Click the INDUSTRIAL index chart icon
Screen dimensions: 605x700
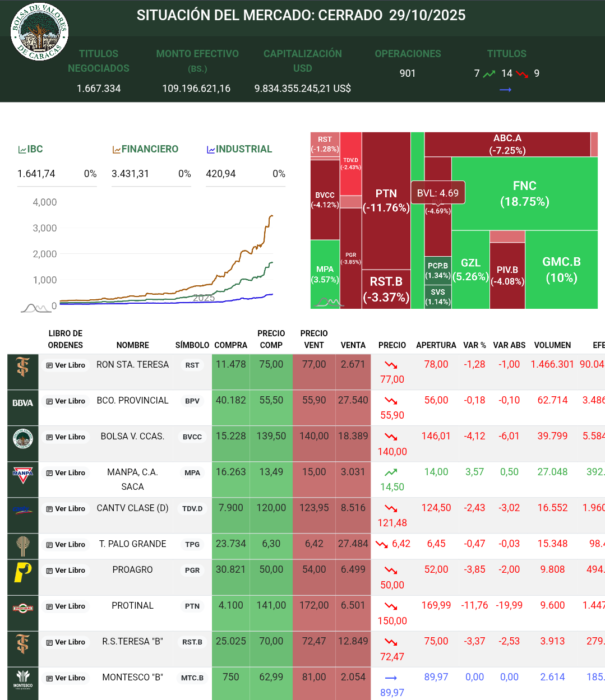pos(211,150)
